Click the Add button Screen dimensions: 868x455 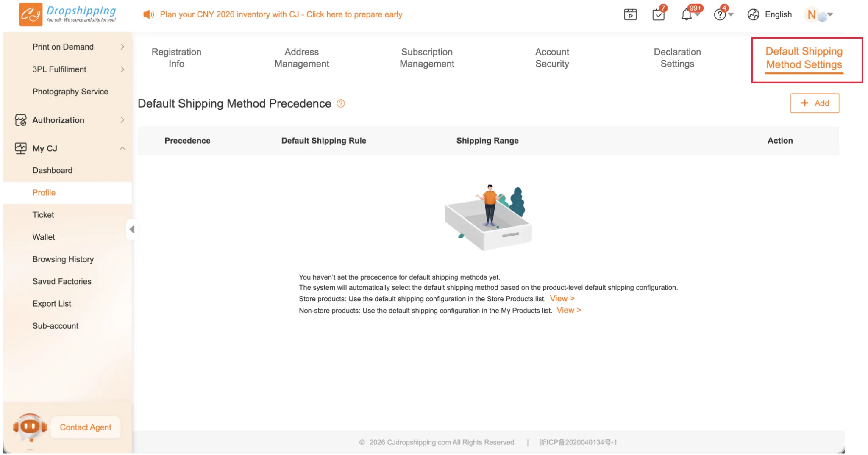tap(814, 103)
